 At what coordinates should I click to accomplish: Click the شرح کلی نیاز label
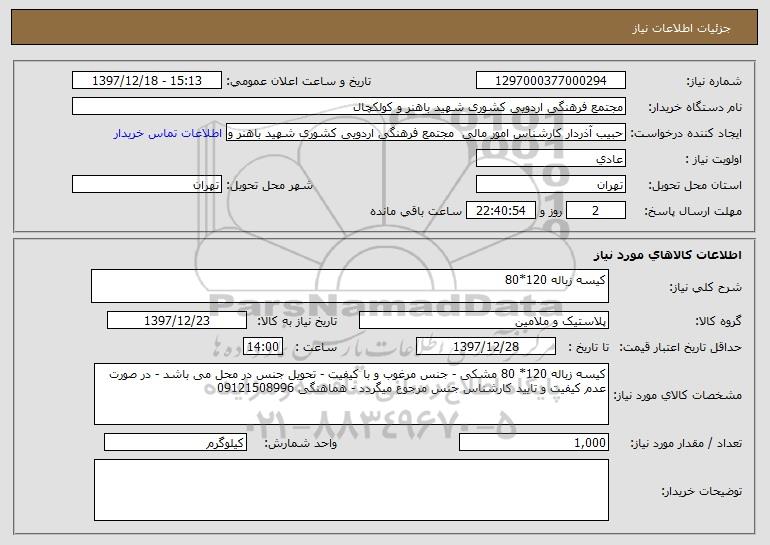click(706, 287)
